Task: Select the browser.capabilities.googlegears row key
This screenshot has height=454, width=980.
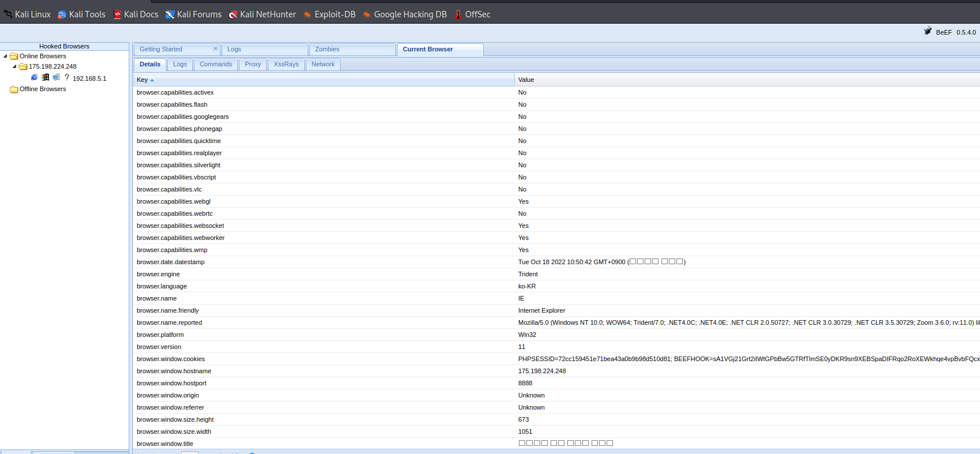Action: pyautogui.click(x=183, y=117)
